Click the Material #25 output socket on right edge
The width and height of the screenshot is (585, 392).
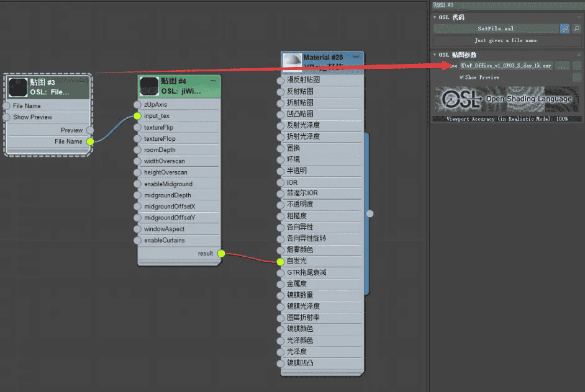370,213
